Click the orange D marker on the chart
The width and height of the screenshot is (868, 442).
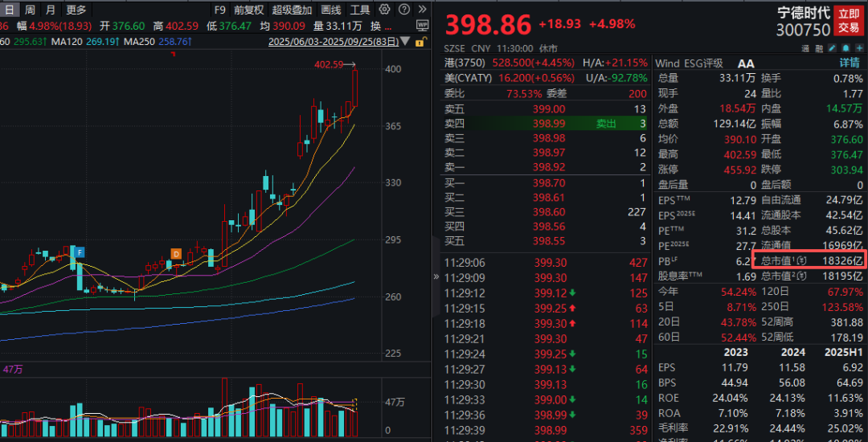176,254
